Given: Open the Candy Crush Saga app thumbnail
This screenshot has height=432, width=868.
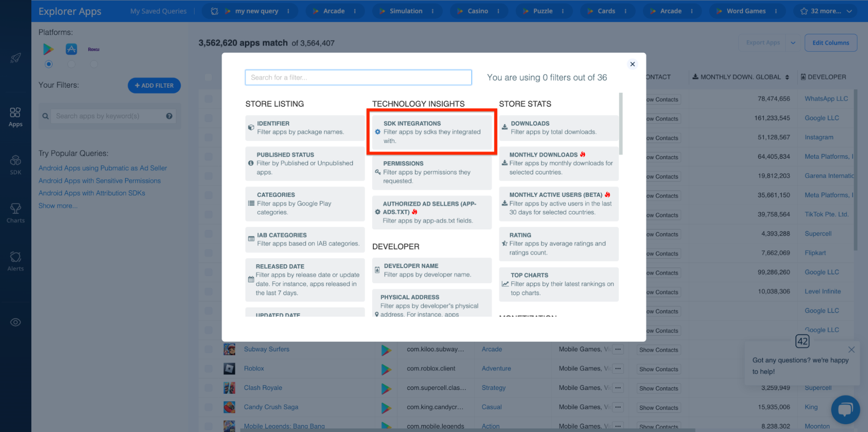Looking at the screenshot, I should [x=229, y=407].
